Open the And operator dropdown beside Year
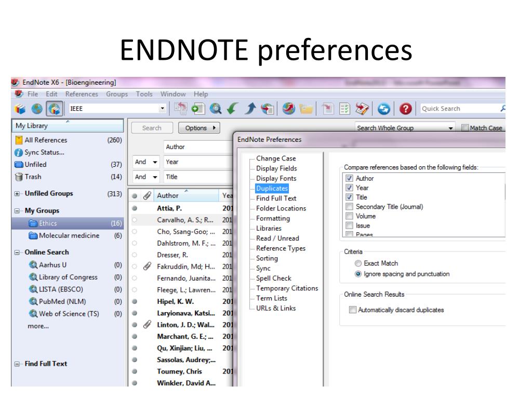This screenshot has width=532, height=399. coord(155,162)
